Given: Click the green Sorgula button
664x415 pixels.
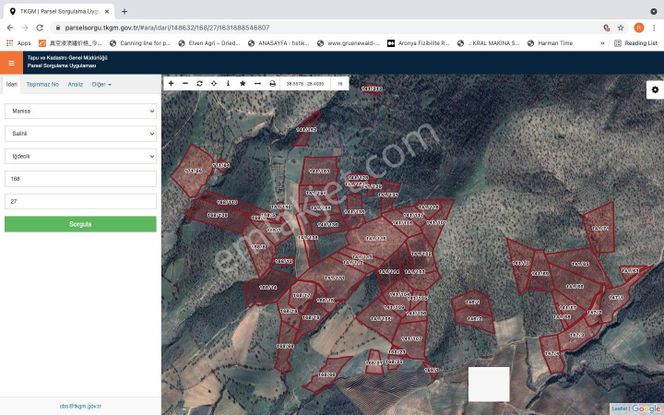Looking at the screenshot, I should [80, 224].
